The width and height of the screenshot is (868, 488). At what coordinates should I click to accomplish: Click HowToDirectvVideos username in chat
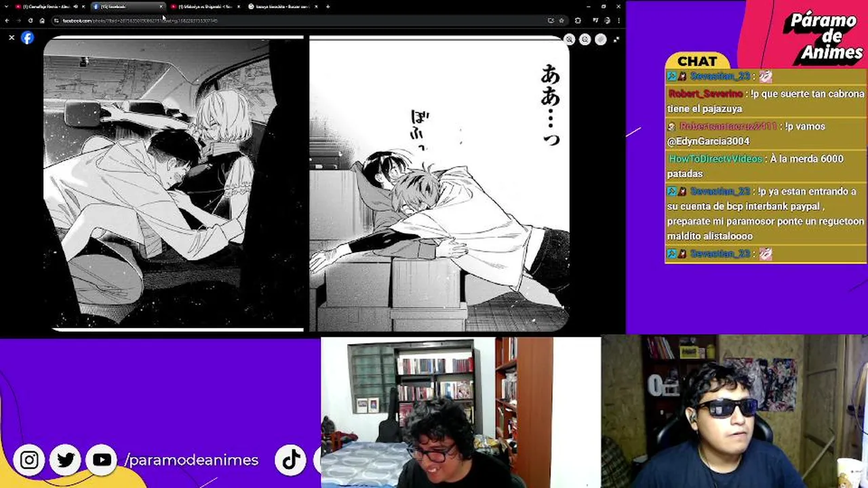point(715,159)
